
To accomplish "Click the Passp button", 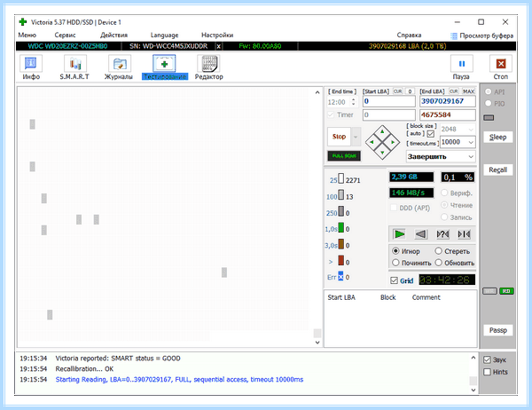I will pyautogui.click(x=497, y=330).
